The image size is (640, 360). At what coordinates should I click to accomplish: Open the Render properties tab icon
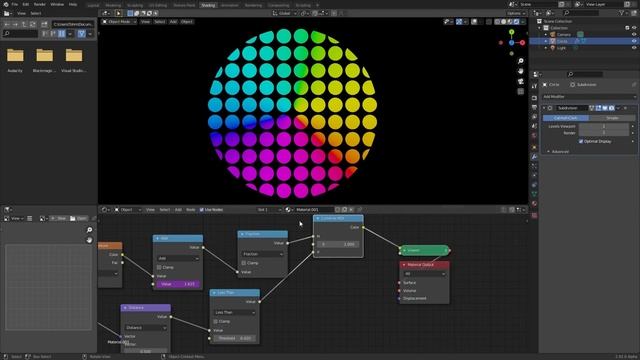point(534,98)
